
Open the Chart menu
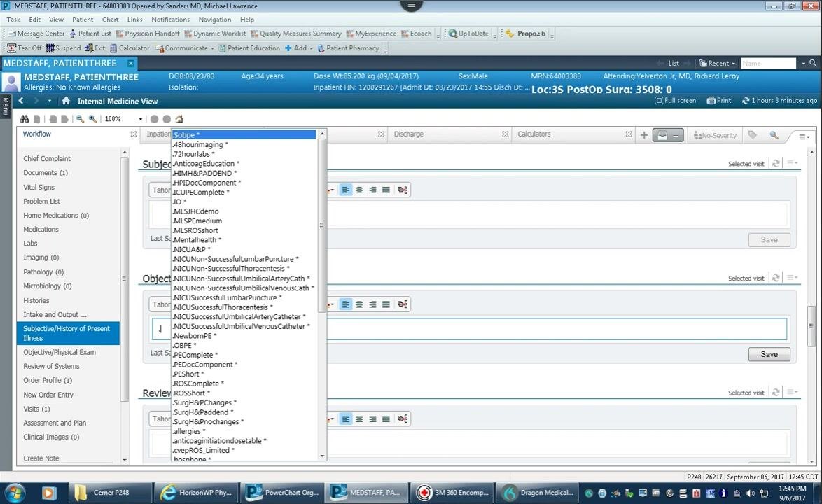click(110, 20)
